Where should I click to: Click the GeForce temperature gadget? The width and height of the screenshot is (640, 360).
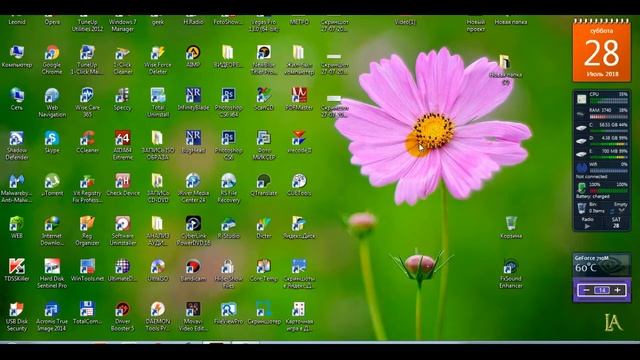[602, 265]
